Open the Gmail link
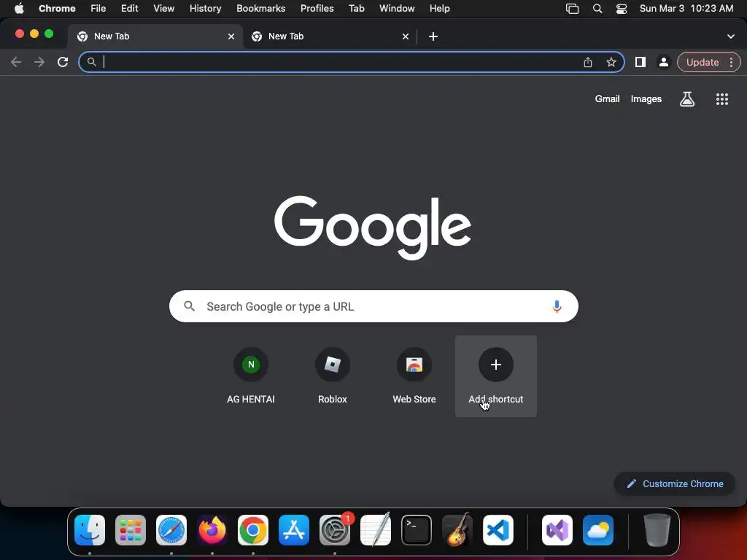Screen dimensions: 747x560 pos(608,99)
